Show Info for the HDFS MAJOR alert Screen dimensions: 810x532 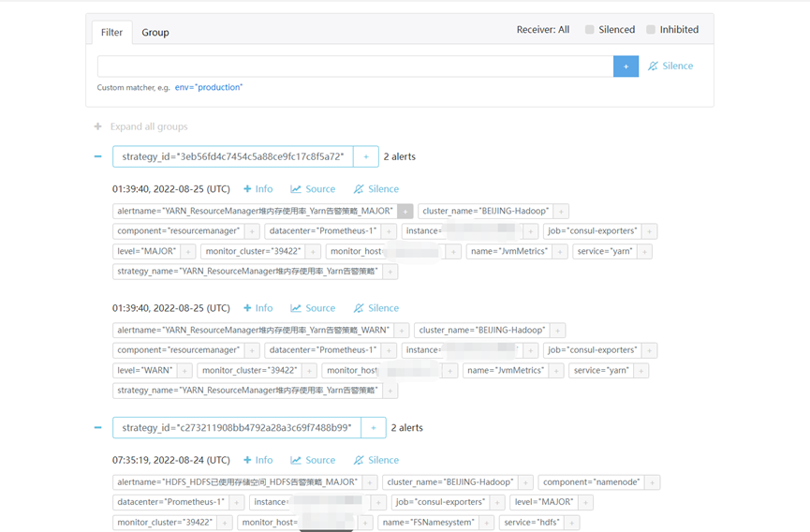(258, 460)
